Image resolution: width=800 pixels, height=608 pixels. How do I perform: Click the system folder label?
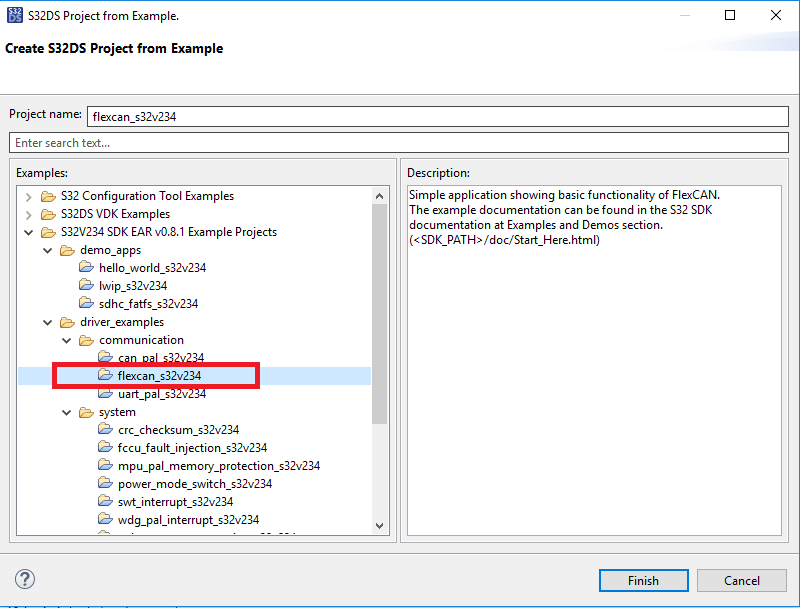tap(117, 412)
